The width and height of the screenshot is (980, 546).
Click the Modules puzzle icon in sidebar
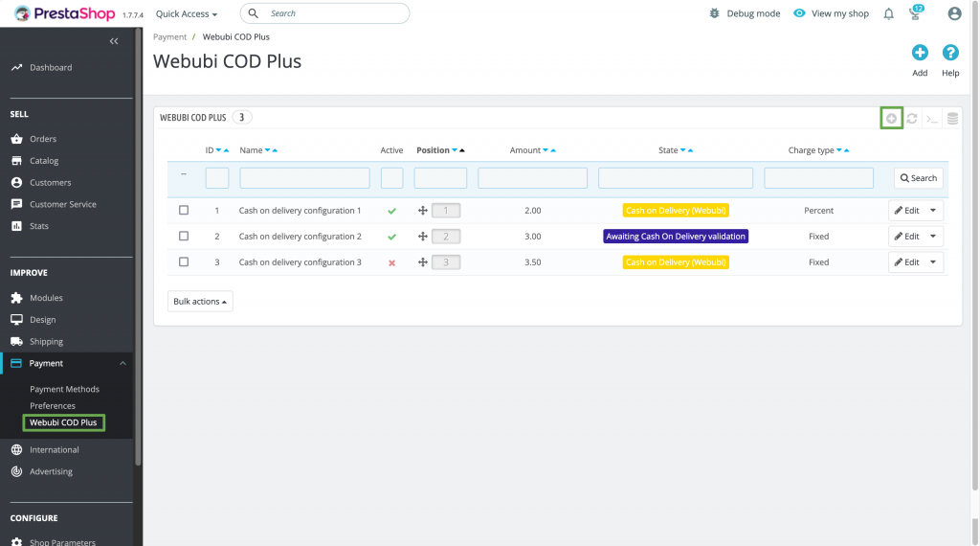(x=17, y=298)
